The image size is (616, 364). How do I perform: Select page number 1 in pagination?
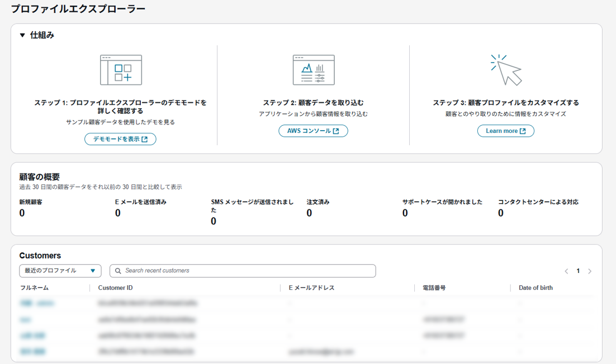(x=578, y=271)
